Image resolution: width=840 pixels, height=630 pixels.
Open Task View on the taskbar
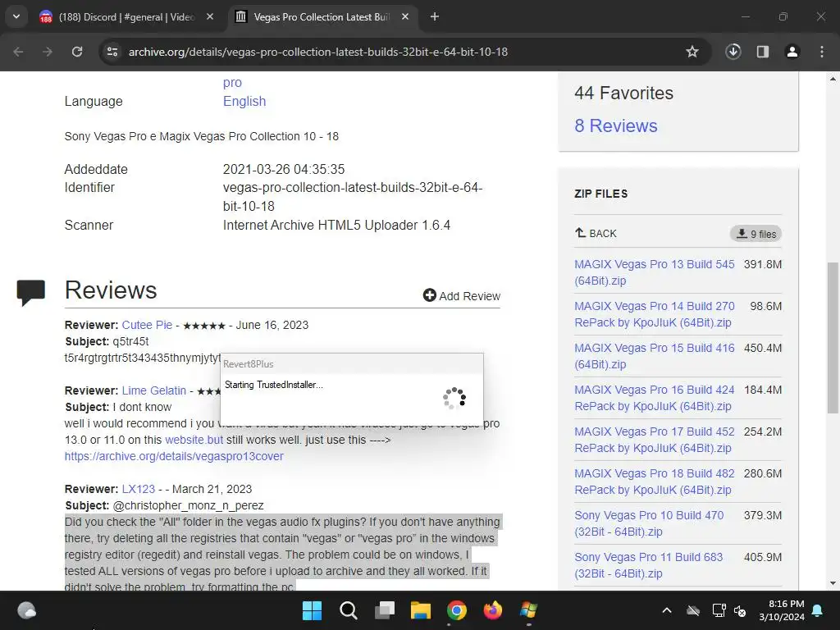(x=385, y=610)
